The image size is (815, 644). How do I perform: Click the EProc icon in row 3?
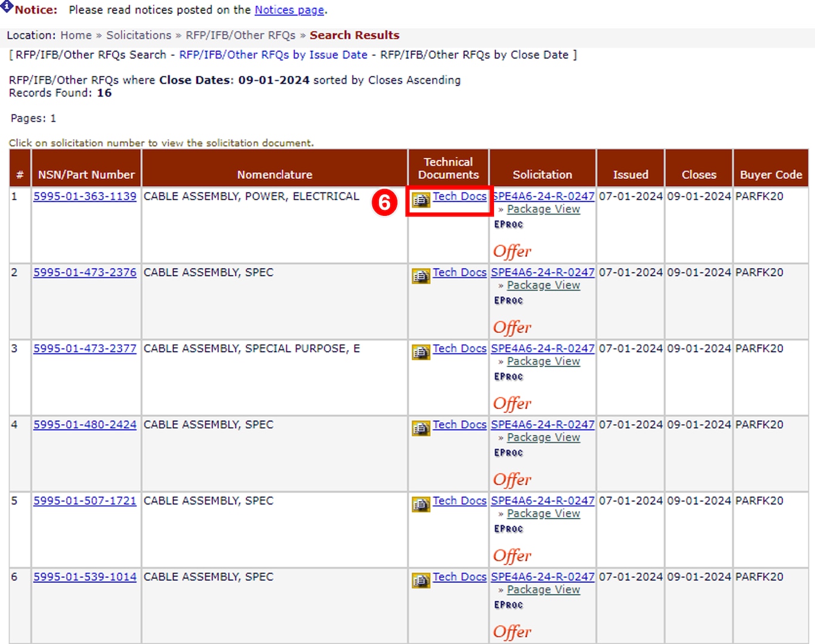508,377
